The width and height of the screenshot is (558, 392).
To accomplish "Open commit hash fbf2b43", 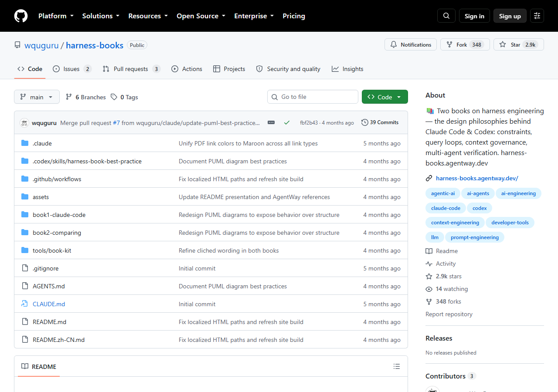I will click(309, 123).
